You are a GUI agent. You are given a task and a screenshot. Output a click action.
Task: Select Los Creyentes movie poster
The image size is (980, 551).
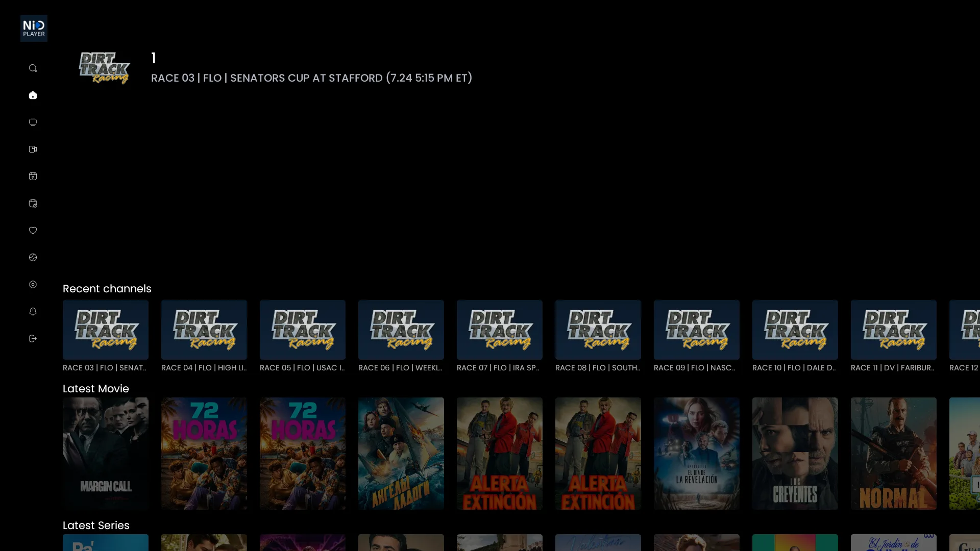(795, 454)
